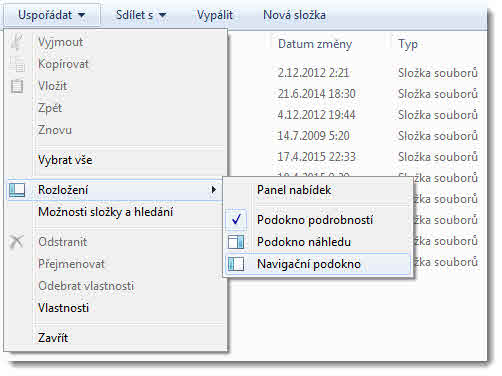Choose Odebrat vlastnosti

86,286
